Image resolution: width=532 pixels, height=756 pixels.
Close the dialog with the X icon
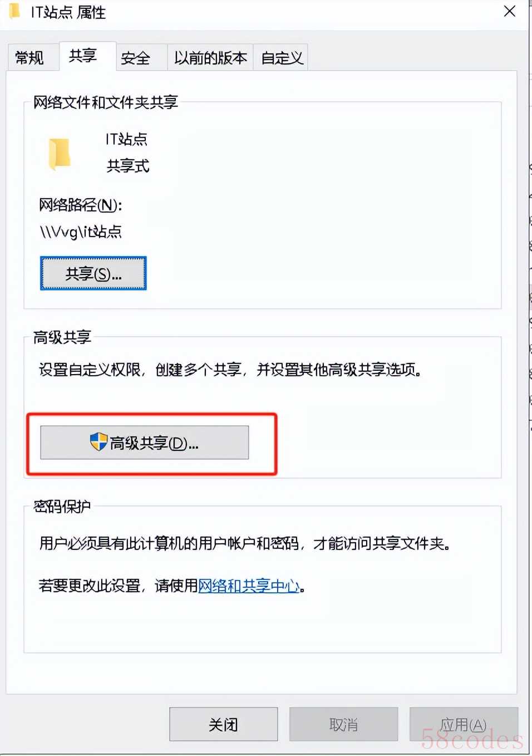pos(509,12)
